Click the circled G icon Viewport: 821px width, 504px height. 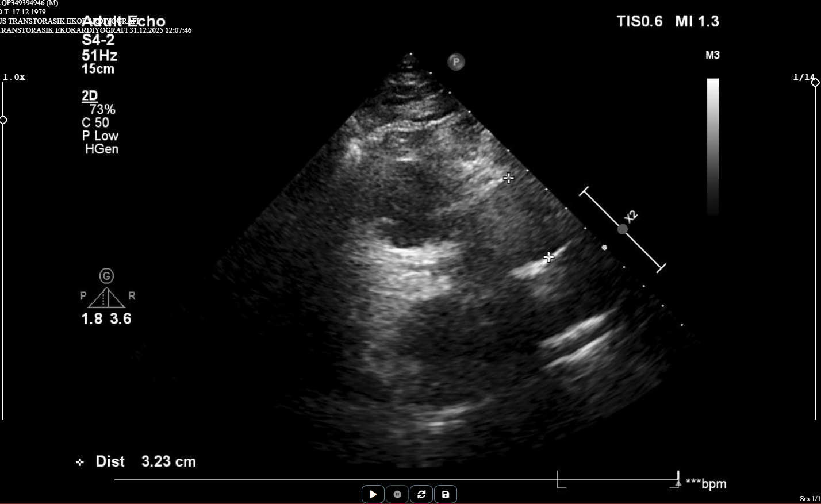(x=106, y=276)
